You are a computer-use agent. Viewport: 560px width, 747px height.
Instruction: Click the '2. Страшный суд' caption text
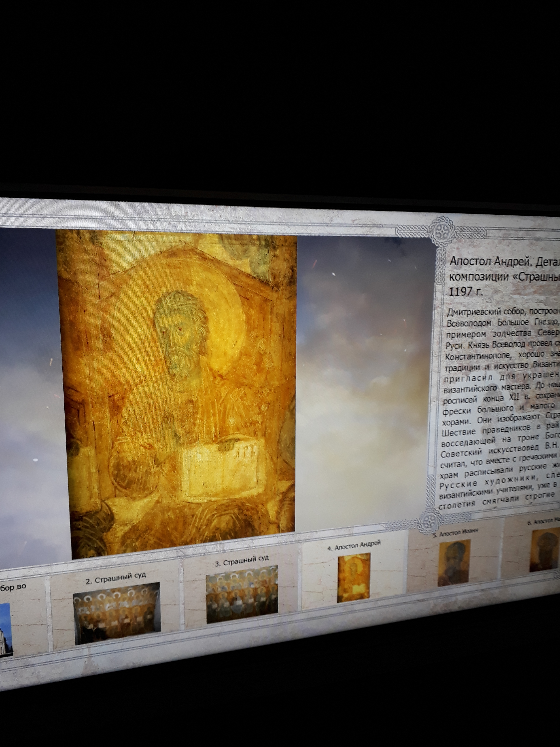tap(115, 579)
